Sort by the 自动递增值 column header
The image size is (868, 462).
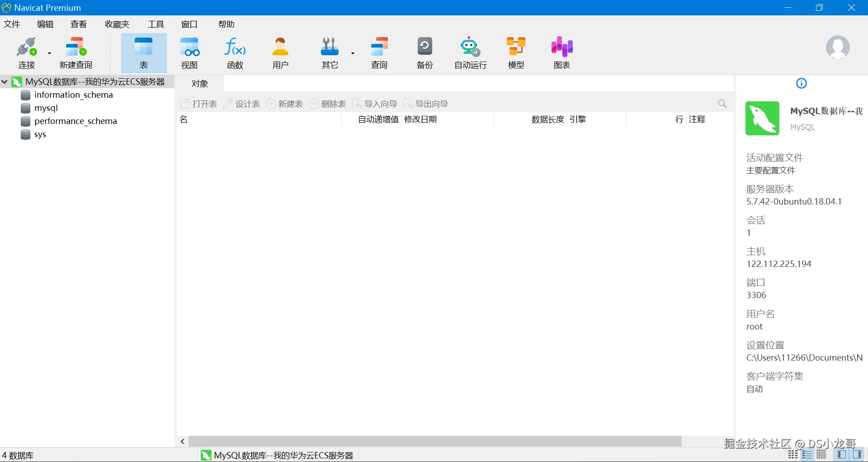(x=371, y=119)
